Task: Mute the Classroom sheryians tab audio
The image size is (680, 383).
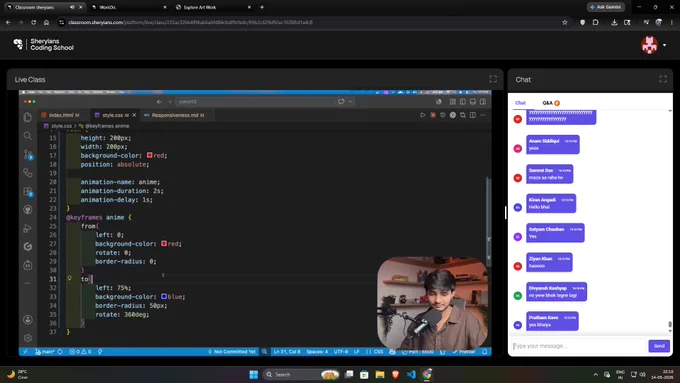Action: point(72,7)
